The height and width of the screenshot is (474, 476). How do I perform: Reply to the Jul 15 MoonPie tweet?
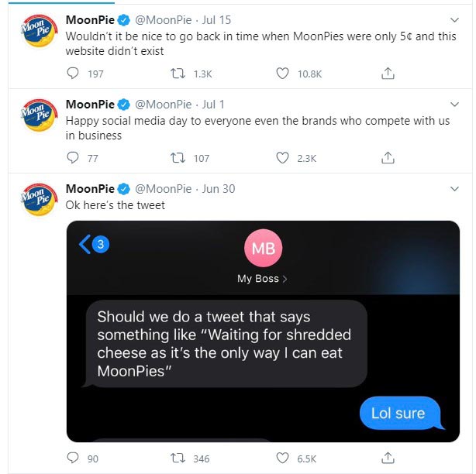(x=74, y=74)
